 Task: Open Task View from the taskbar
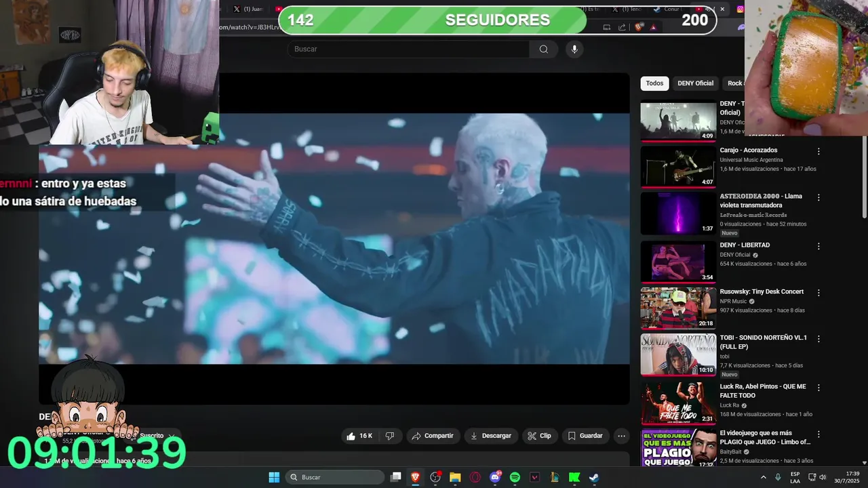(396, 477)
